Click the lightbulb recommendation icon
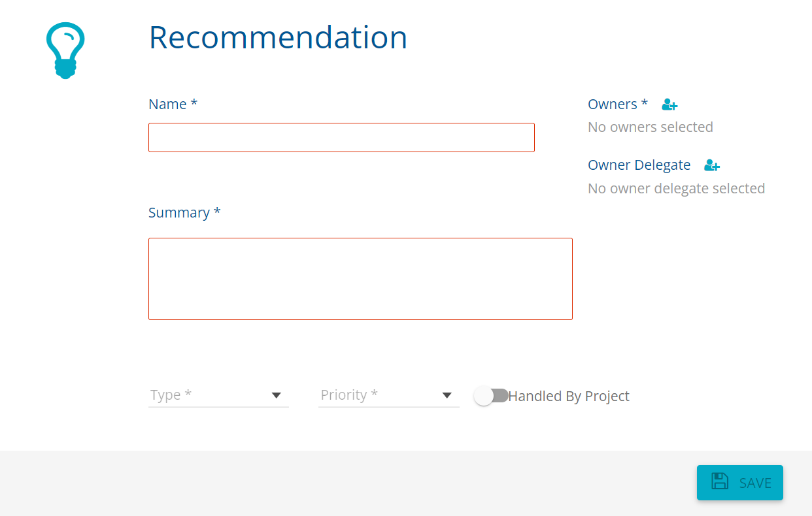 pyautogui.click(x=65, y=50)
